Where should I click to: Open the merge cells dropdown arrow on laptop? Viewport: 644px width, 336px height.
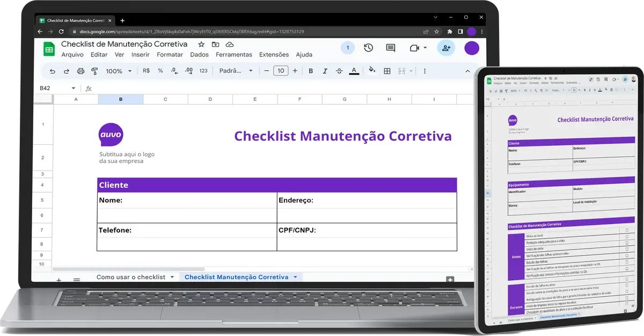[411, 71]
